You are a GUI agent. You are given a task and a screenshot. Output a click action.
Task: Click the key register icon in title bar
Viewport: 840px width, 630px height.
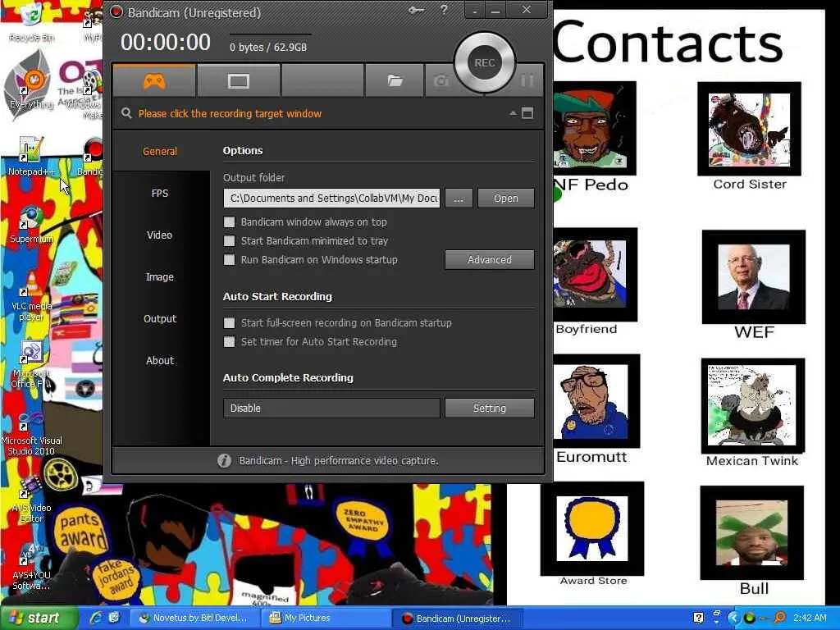tap(416, 10)
